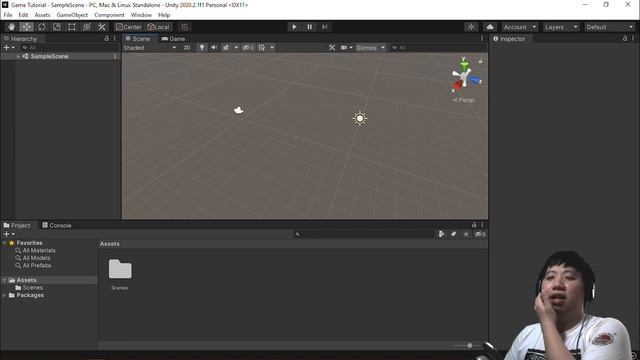Screen dimensions: 640x360
Task: Select the Project tab
Action: [x=17, y=225]
